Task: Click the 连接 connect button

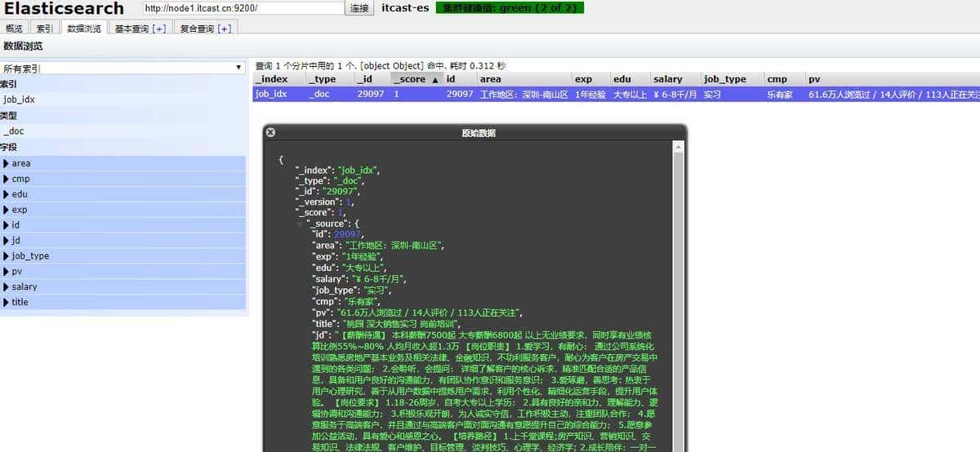Action: coord(359,8)
